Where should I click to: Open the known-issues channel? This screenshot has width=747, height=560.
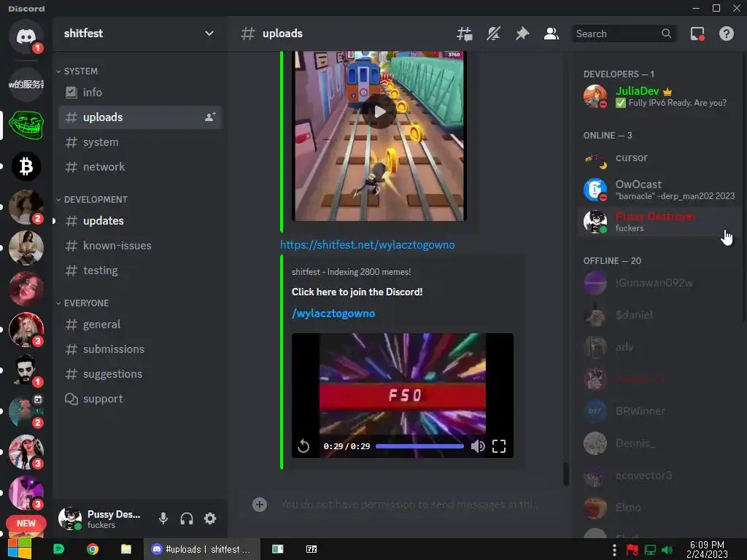click(x=139, y=246)
